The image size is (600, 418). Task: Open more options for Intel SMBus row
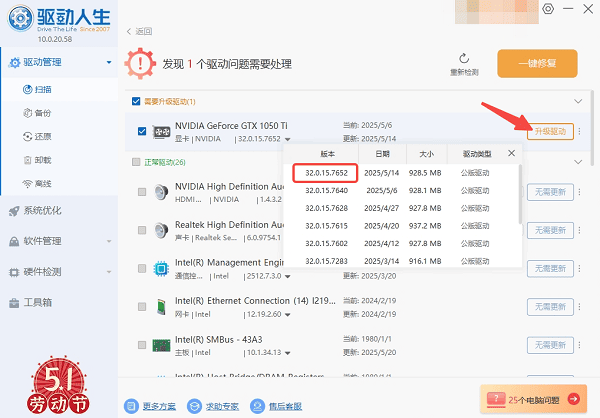pos(579,345)
